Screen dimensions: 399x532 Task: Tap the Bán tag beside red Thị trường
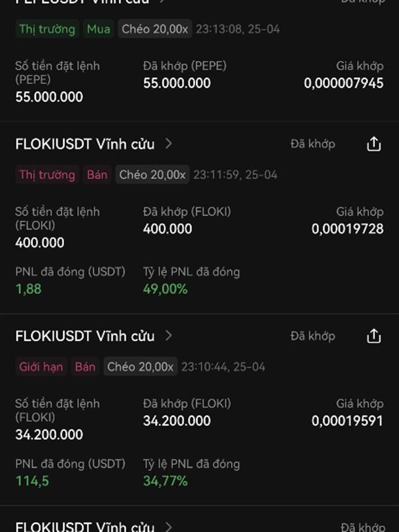(97, 175)
